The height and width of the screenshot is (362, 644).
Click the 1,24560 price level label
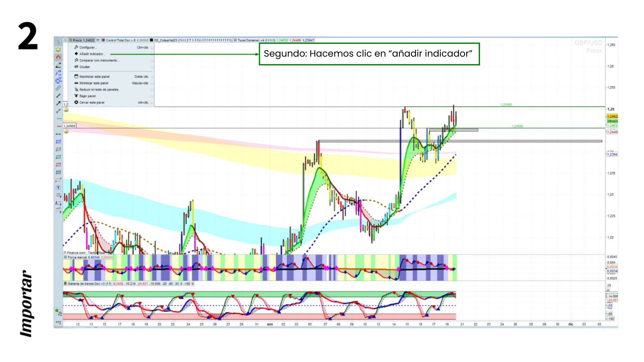tap(69, 126)
